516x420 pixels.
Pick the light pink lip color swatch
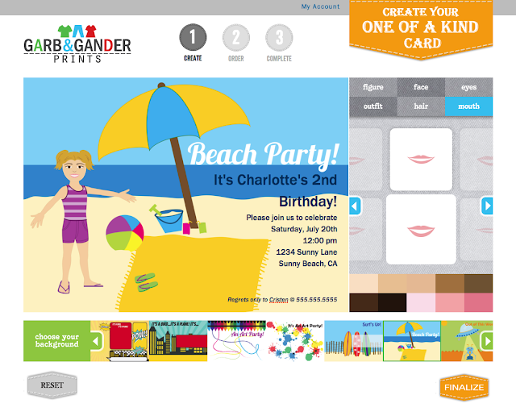(x=421, y=303)
